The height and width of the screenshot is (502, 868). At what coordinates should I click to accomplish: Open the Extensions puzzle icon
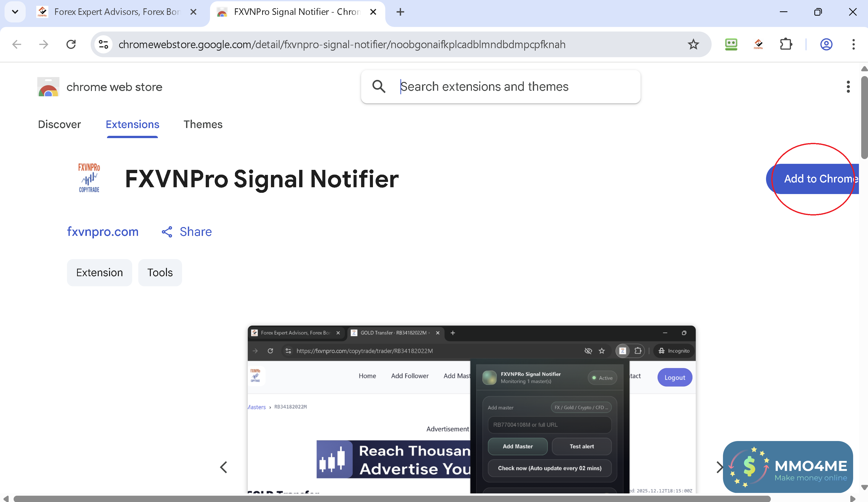click(786, 44)
